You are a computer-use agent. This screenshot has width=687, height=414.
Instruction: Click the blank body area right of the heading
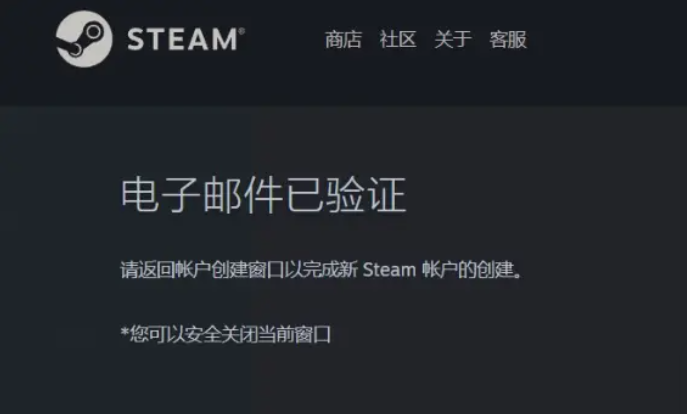pyautogui.click(x=543, y=195)
